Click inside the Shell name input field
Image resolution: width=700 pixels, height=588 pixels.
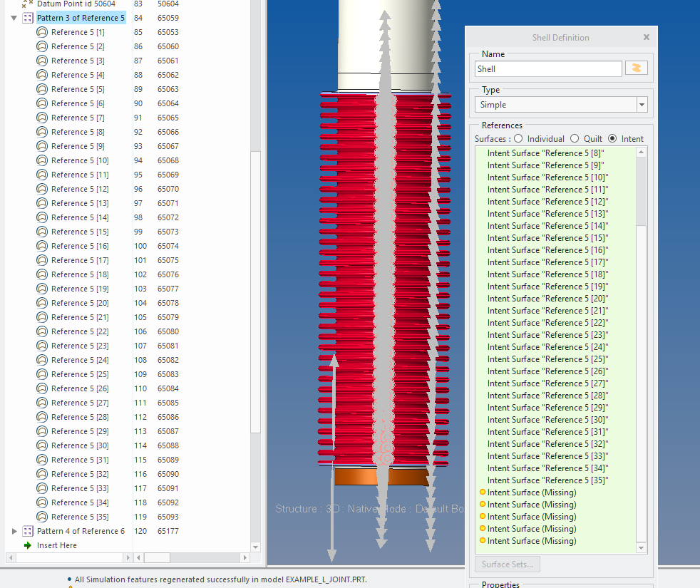tap(547, 68)
